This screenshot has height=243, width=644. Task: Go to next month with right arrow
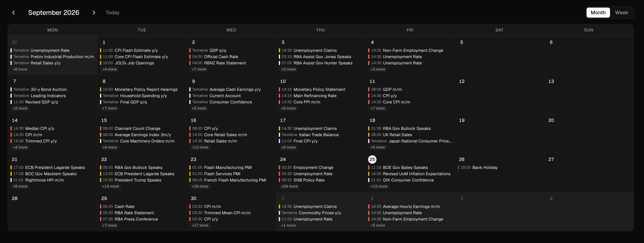pyautogui.click(x=94, y=13)
